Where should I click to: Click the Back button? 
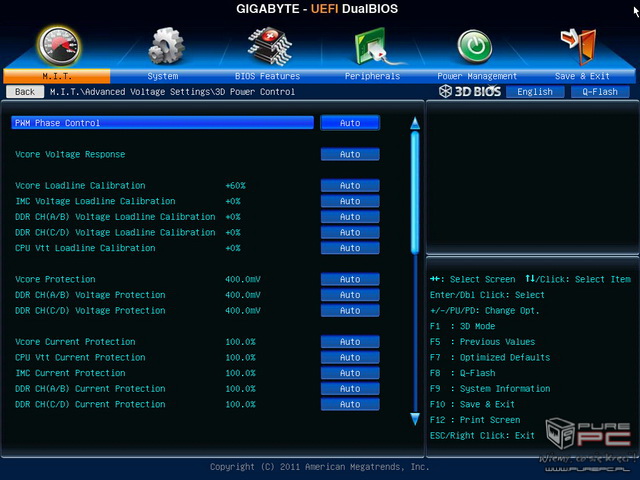(x=25, y=92)
